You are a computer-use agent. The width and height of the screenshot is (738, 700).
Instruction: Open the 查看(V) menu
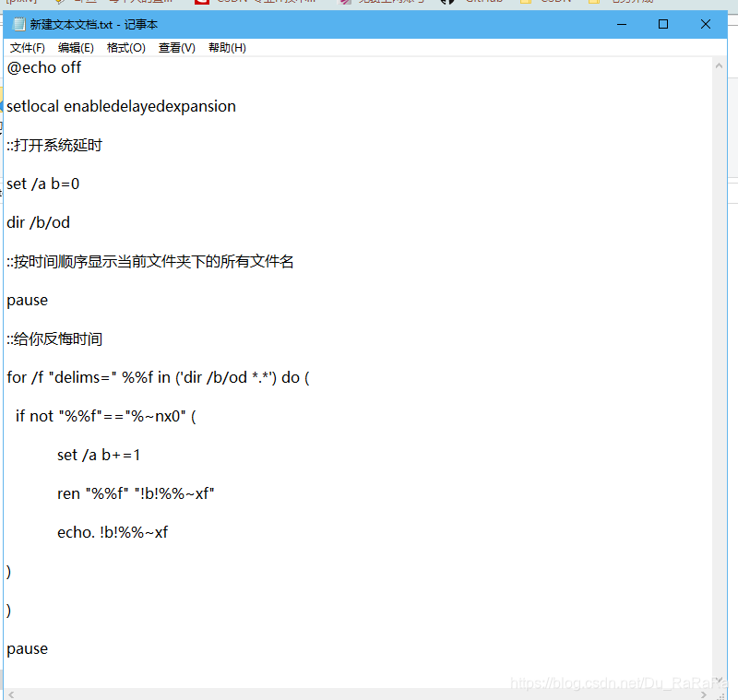pyautogui.click(x=176, y=47)
